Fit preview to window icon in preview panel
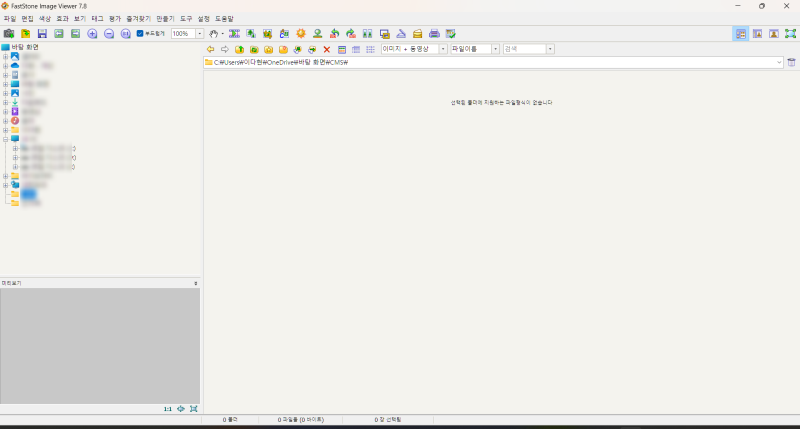This screenshot has width=800, height=429. tap(193, 409)
